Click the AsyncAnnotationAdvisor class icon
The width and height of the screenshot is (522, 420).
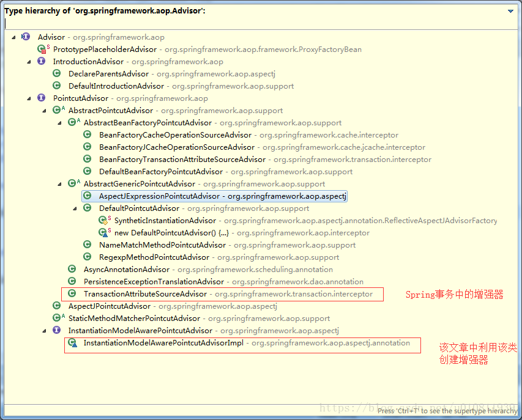pos(72,269)
